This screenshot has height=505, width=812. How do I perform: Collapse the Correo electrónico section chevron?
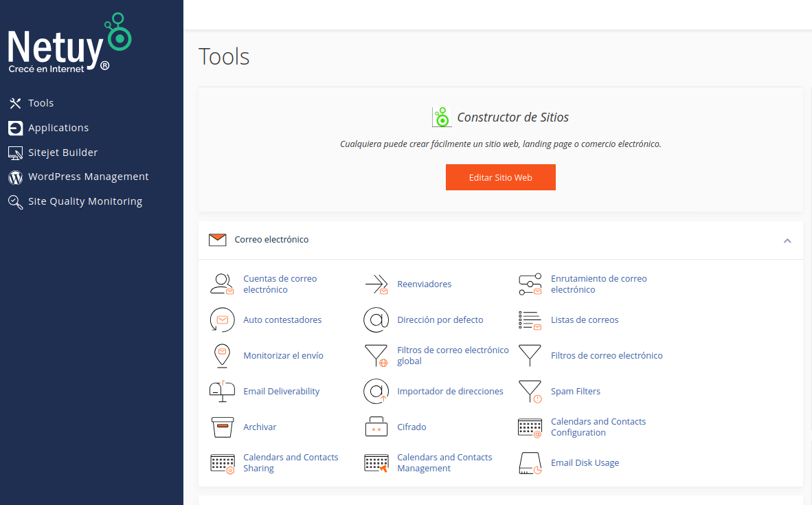point(787,240)
